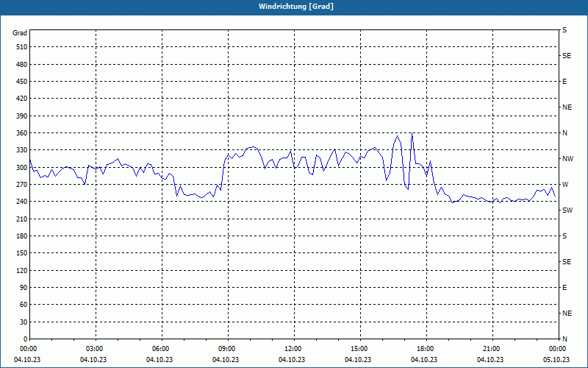Click the 04.10.23 date beneath 03:00

click(93, 360)
